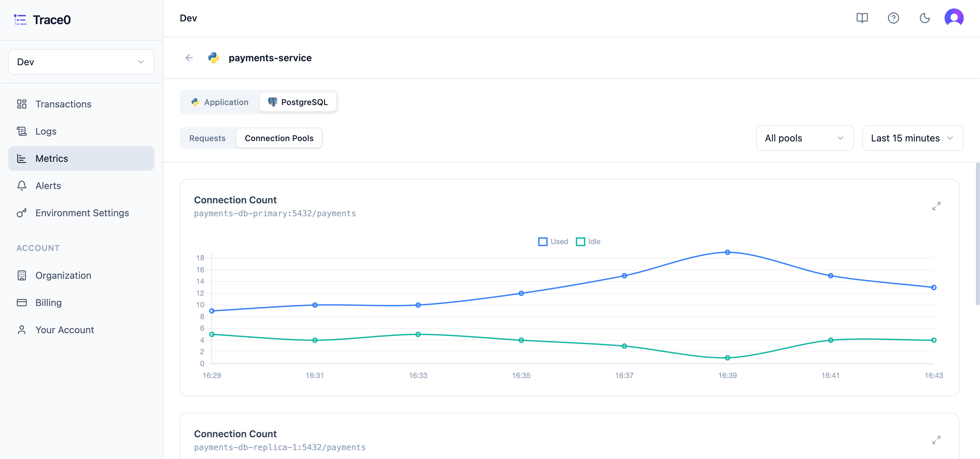Click the Idle data point at 16:33
The height and width of the screenshot is (459, 980).
[x=418, y=334]
